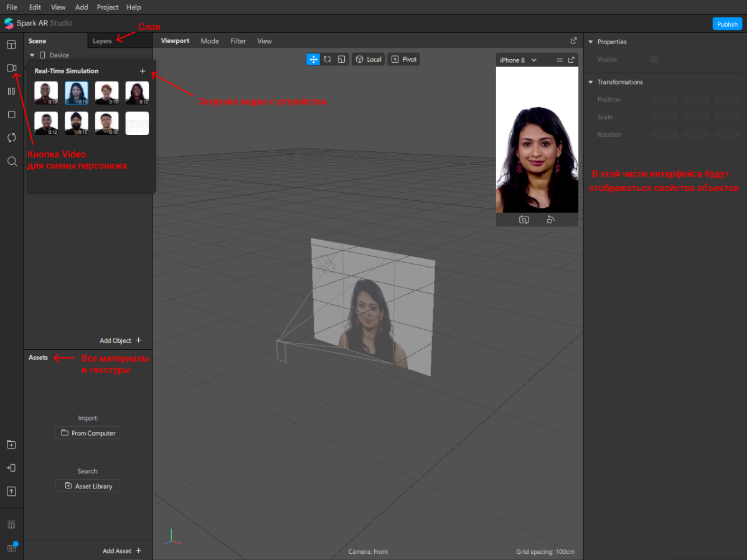The image size is (747, 560).
Task: Toggle Local coordinate mode
Action: (x=368, y=59)
